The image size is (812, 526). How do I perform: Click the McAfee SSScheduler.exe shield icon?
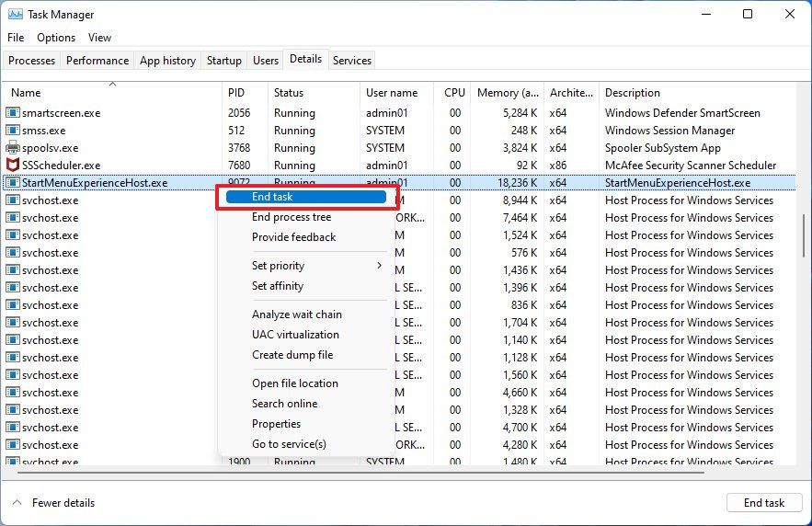(x=13, y=166)
